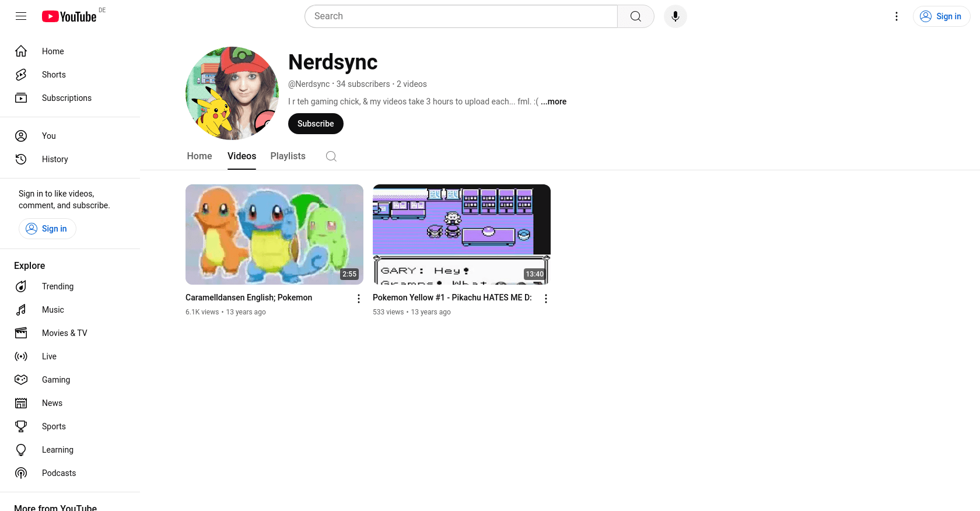Search within the Nerdsync channel
Image resolution: width=980 pixels, height=511 pixels.
click(331, 156)
